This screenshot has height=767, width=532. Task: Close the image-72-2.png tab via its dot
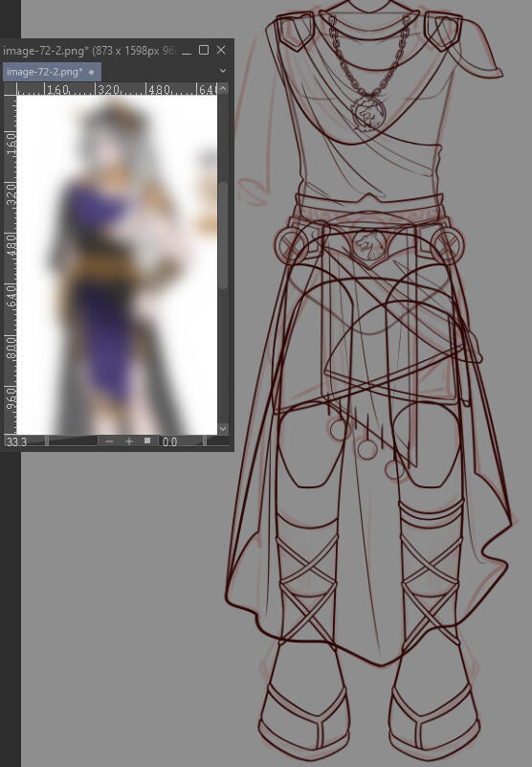tap(91, 72)
